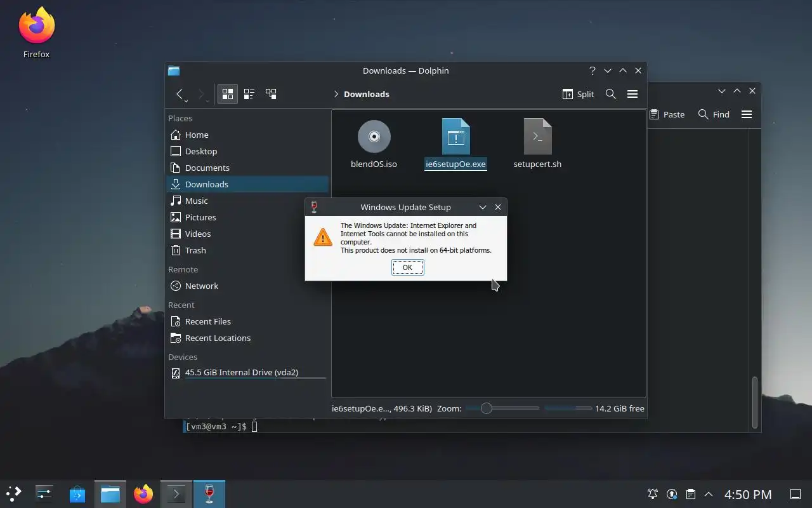The width and height of the screenshot is (812, 508).
Task: Switch to Details view mode
Action: click(x=271, y=94)
